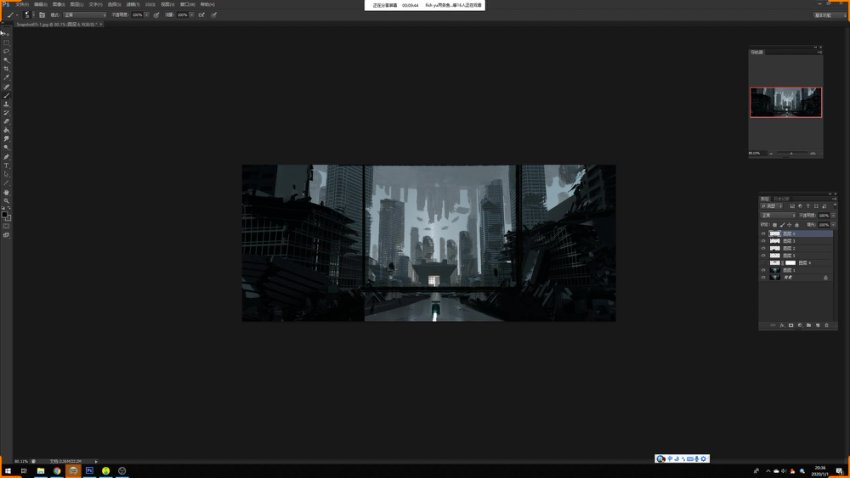Click the Navigator preview thumbnail
The height and width of the screenshot is (478, 850).
785,102
